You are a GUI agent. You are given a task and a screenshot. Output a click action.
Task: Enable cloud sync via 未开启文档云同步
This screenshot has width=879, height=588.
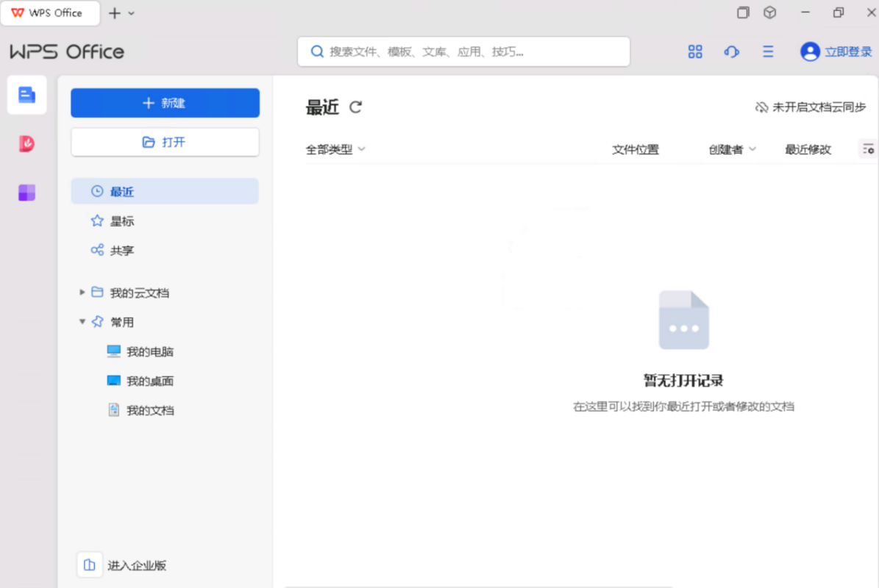pyautogui.click(x=811, y=107)
